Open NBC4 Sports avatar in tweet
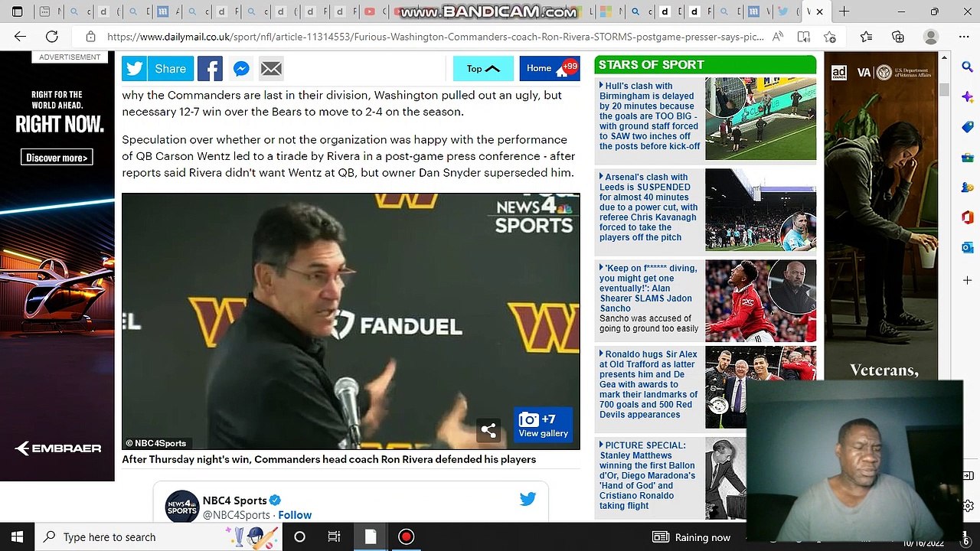The image size is (980, 551). click(x=182, y=506)
